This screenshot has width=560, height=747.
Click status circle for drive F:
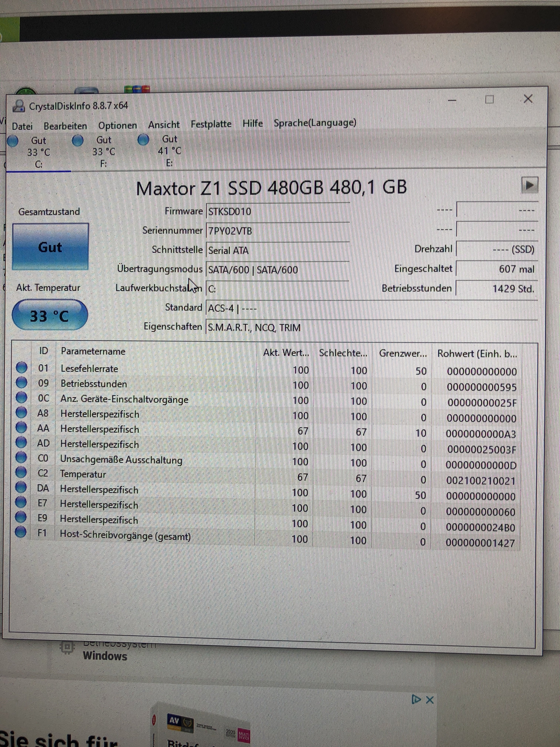[78, 140]
